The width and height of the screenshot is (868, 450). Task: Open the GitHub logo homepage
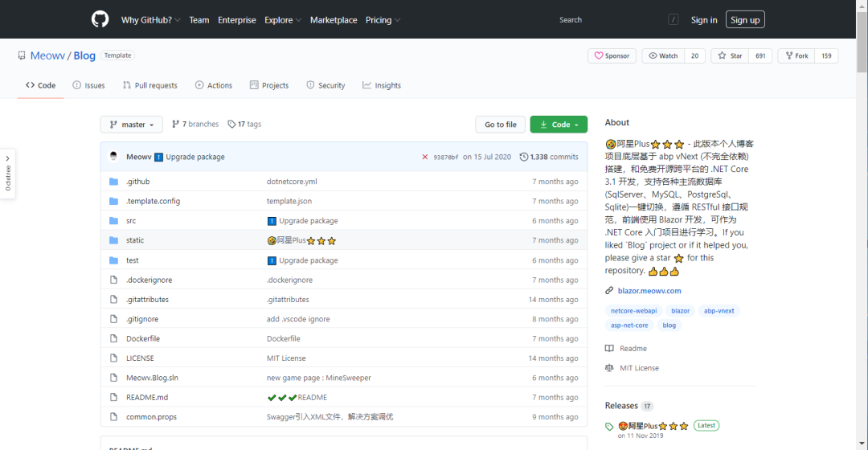pos(100,19)
